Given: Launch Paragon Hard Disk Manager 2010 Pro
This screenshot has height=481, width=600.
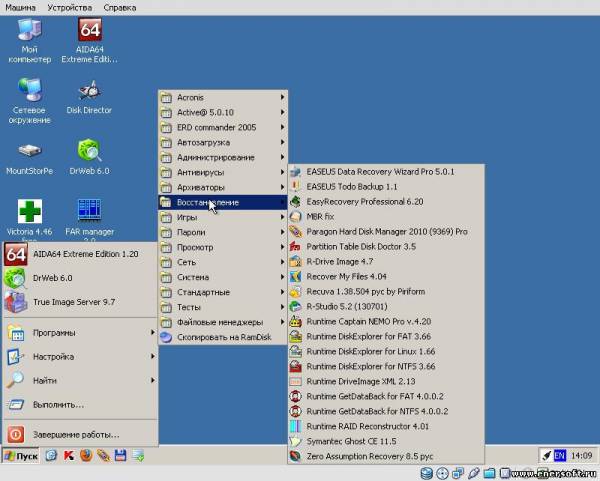Looking at the screenshot, I should tap(386, 232).
